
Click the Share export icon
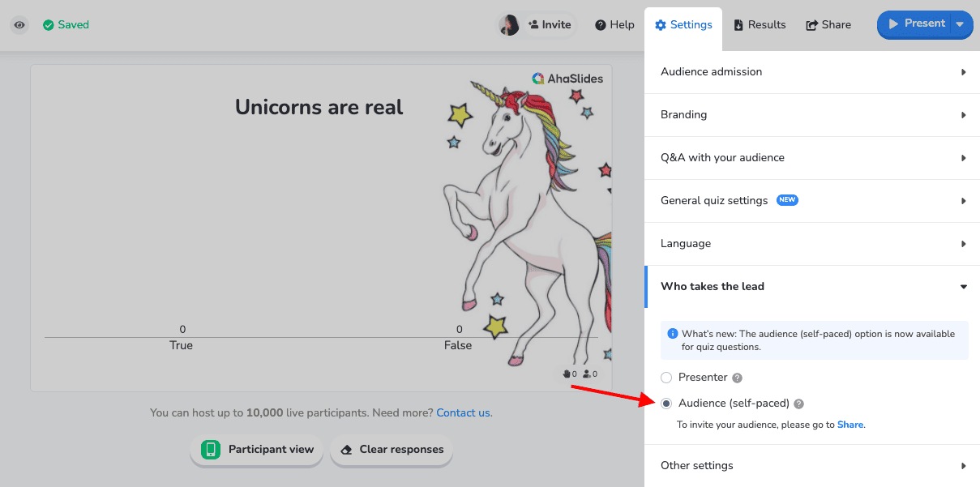click(x=811, y=25)
